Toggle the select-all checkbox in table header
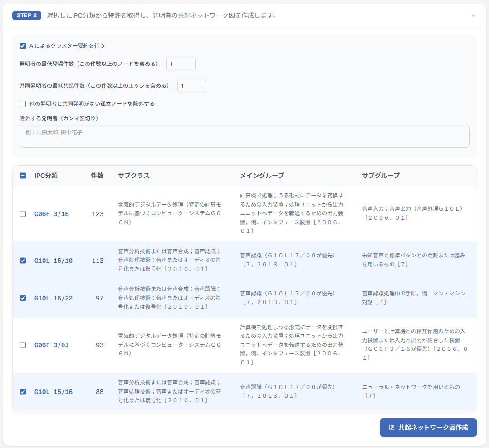 [23, 176]
